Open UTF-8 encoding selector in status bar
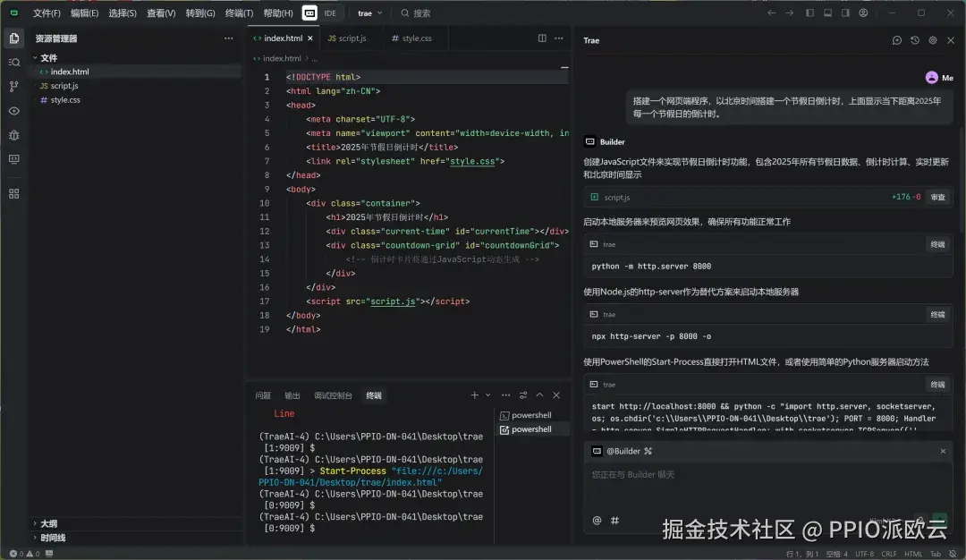The width and height of the screenshot is (966, 560). 864,554
